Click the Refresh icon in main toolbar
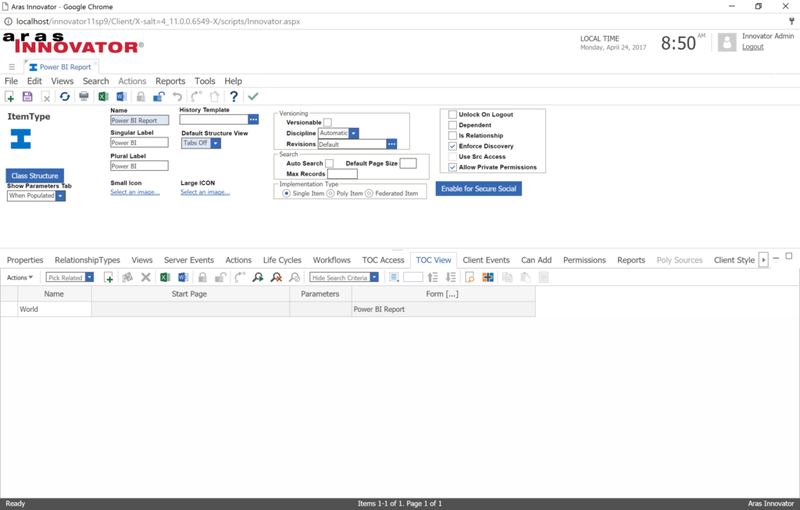The image size is (800, 510). pos(65,97)
